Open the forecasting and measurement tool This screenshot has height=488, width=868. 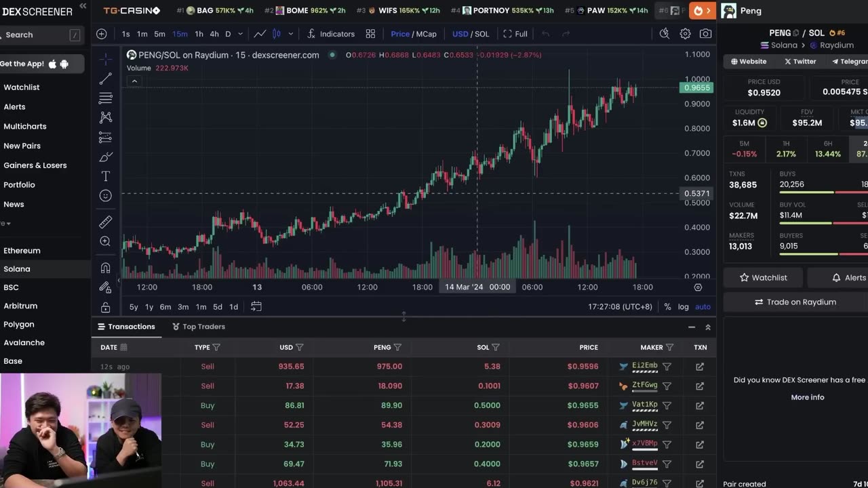(x=105, y=137)
